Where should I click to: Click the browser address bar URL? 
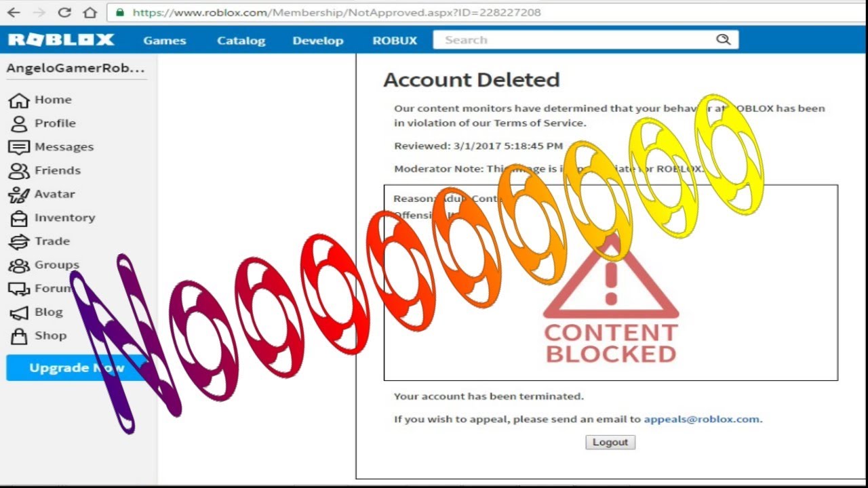336,12
